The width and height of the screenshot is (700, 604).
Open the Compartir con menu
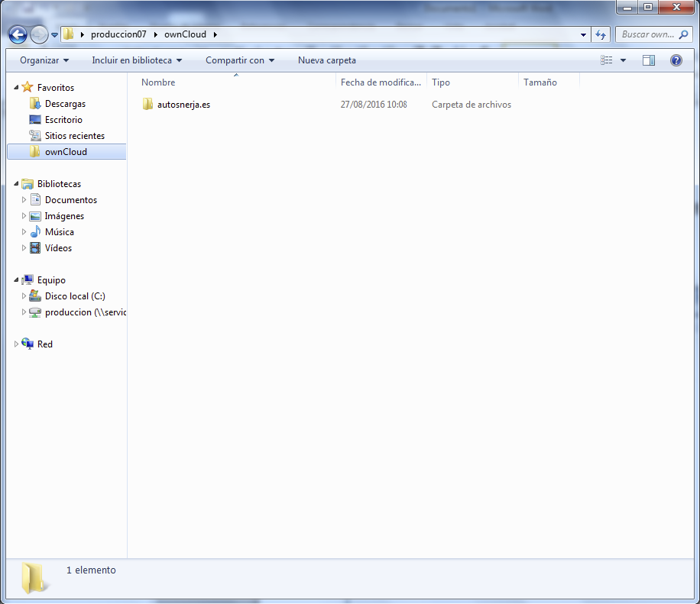tap(239, 60)
